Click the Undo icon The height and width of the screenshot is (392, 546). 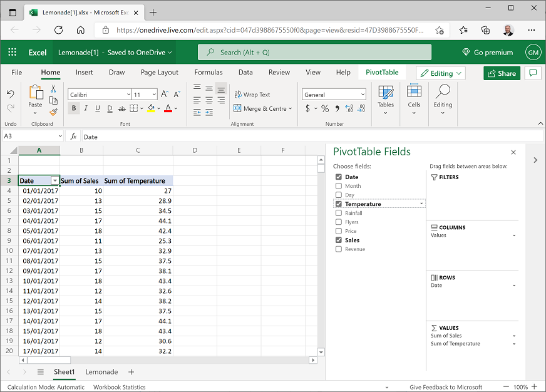click(12, 94)
